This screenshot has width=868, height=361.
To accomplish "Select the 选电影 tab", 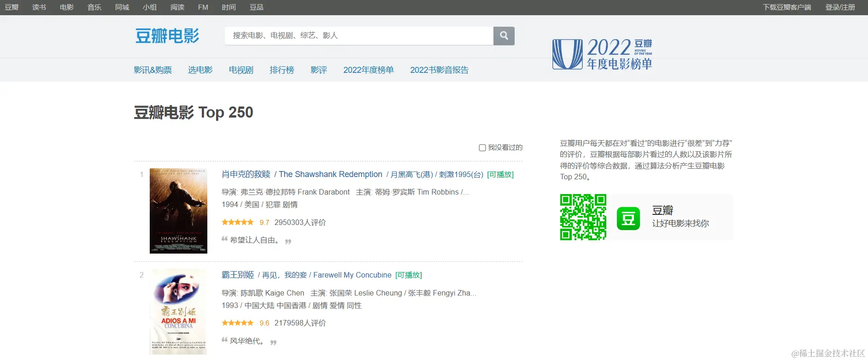I will (200, 70).
